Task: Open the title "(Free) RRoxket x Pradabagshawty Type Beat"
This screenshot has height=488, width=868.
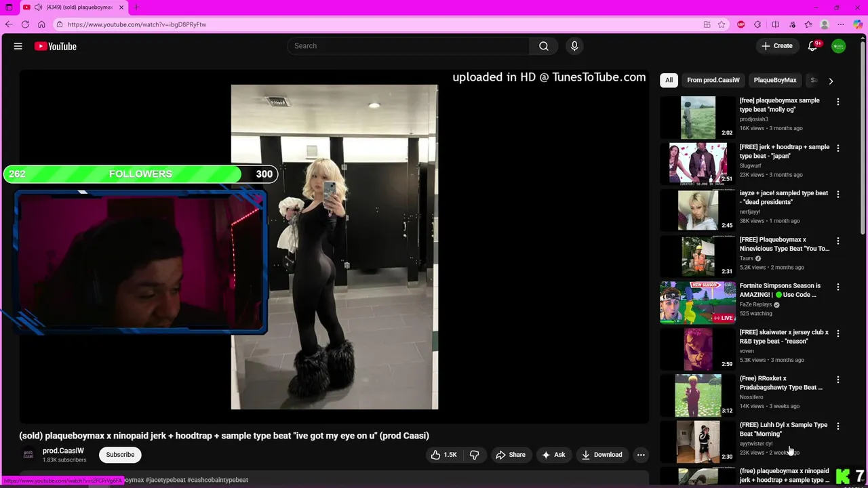Action: 781,383
